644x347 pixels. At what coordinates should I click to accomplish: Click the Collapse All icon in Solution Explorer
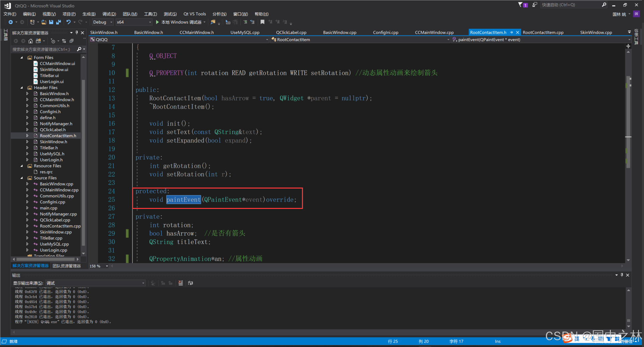coord(71,41)
